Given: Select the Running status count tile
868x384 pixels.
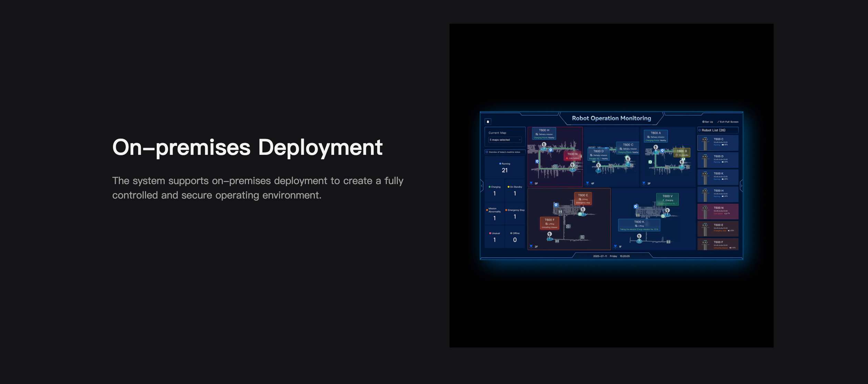Looking at the screenshot, I should [505, 168].
